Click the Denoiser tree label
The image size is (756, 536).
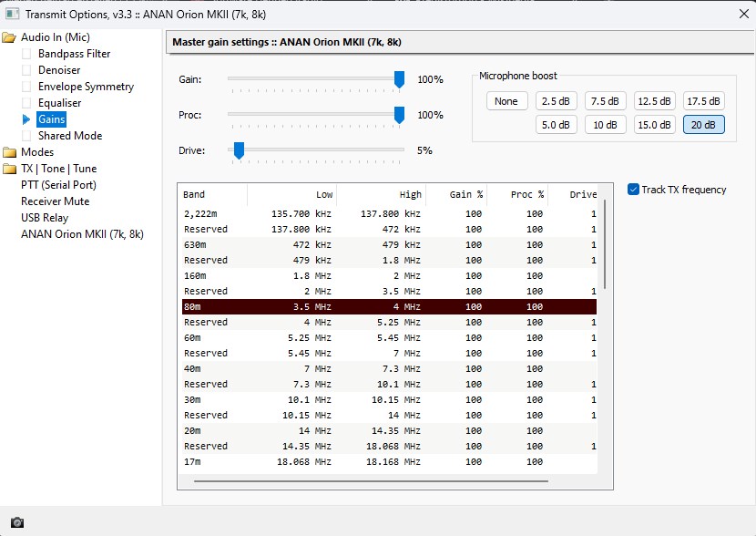(x=59, y=70)
